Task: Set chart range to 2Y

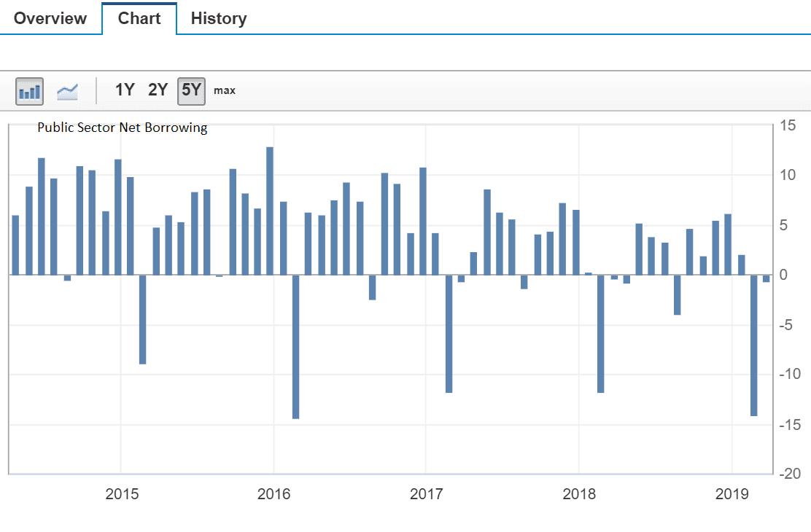Action: tap(158, 90)
